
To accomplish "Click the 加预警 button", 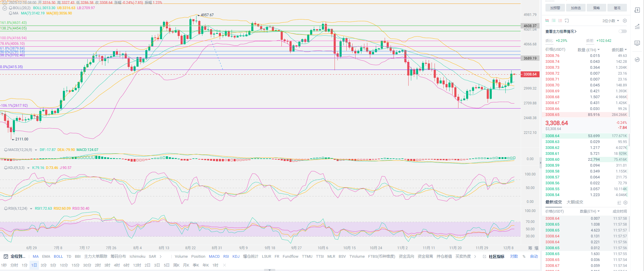I will click(555, 8).
